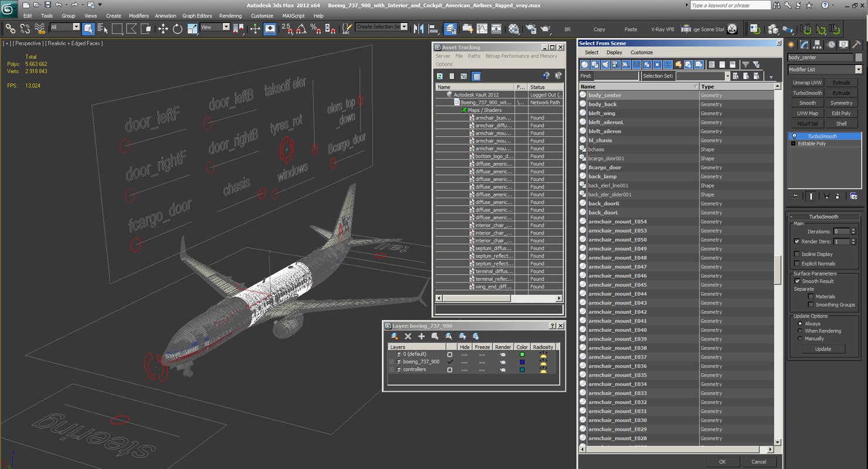
Task: Click Add Selected Objects plus icon
Action: [421, 336]
